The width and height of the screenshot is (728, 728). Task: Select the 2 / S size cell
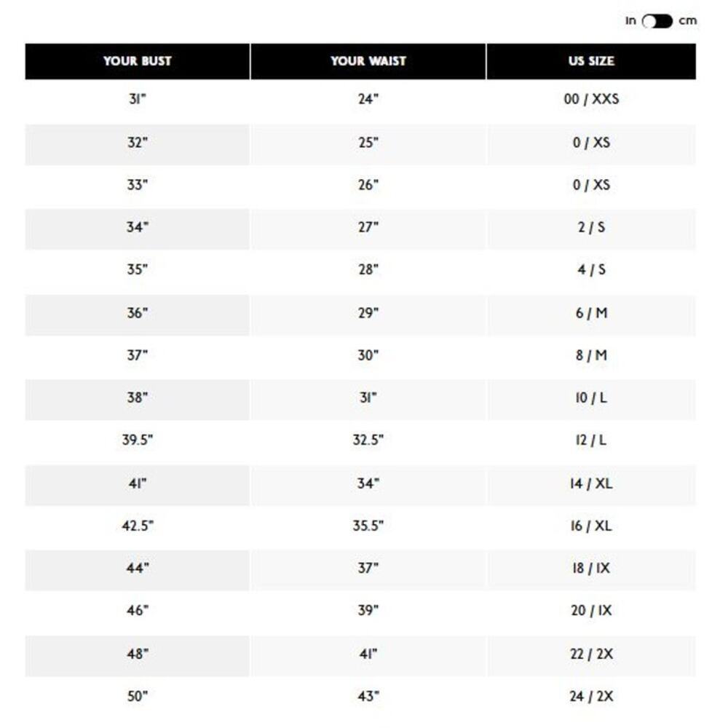click(x=591, y=227)
